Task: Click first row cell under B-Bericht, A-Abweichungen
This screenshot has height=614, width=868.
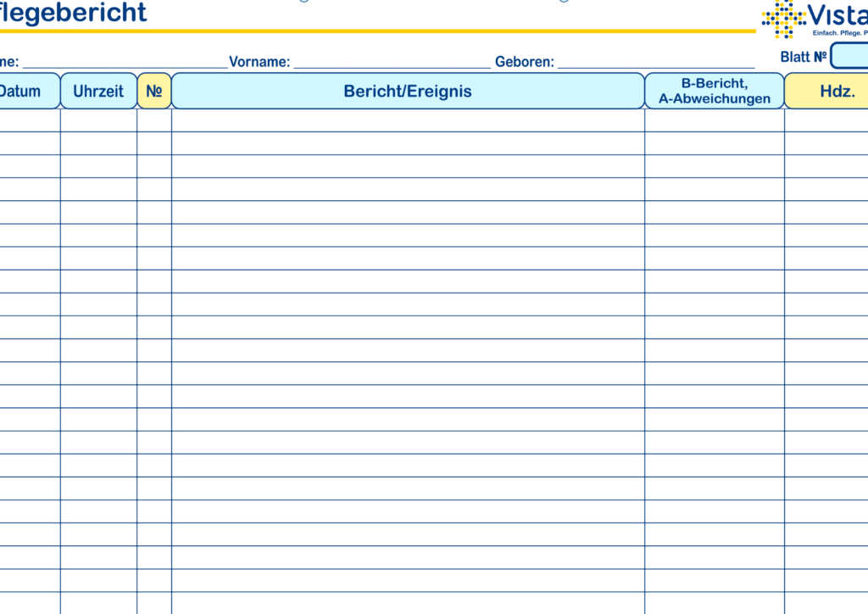Action: (x=715, y=120)
